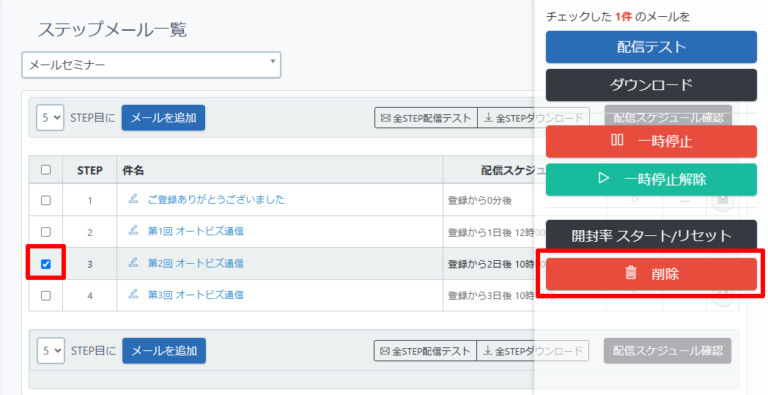Click the dark ダウンロード button in side panel
The height and width of the screenshot is (395, 768).
[x=651, y=85]
